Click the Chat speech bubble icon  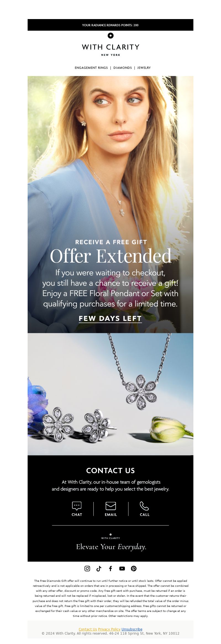pyautogui.click(x=77, y=506)
